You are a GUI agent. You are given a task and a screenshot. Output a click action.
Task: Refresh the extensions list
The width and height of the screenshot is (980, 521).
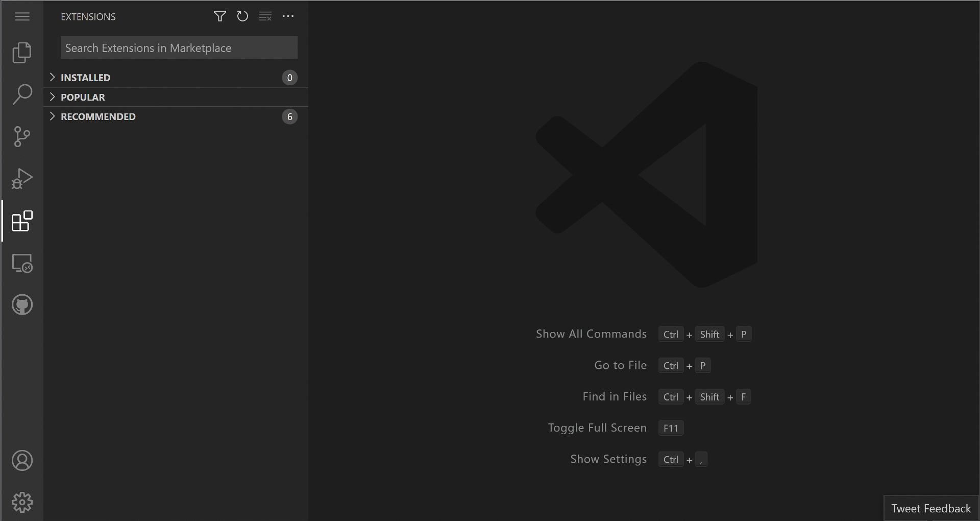(242, 16)
